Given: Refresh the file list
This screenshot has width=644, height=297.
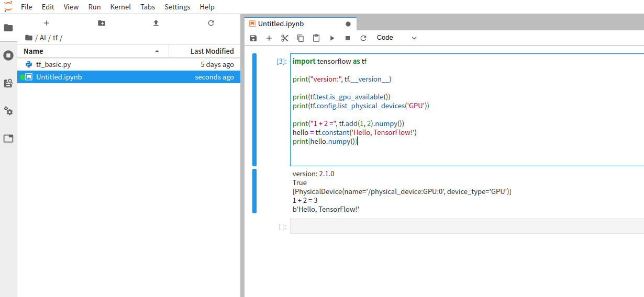Looking at the screenshot, I should (x=211, y=23).
